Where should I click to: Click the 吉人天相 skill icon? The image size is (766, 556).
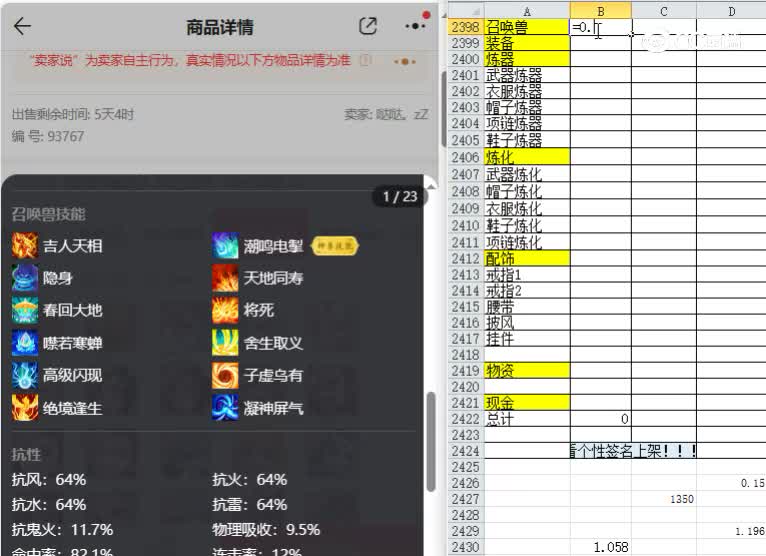click(25, 245)
